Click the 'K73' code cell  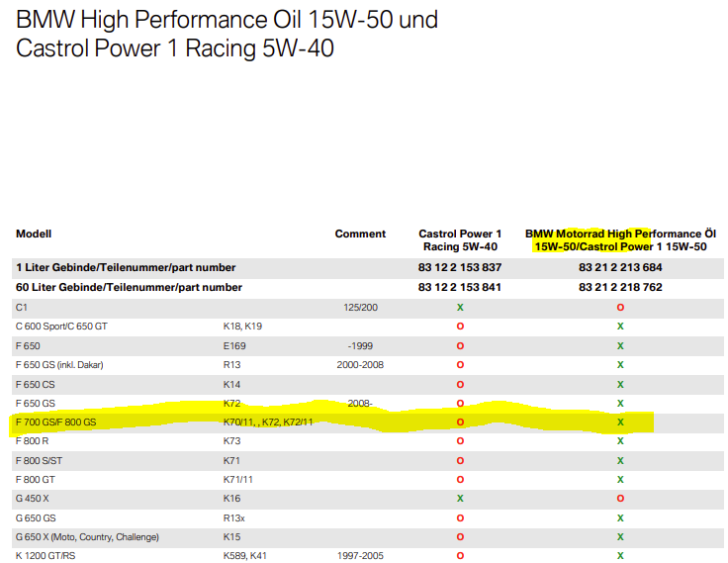[231, 441]
